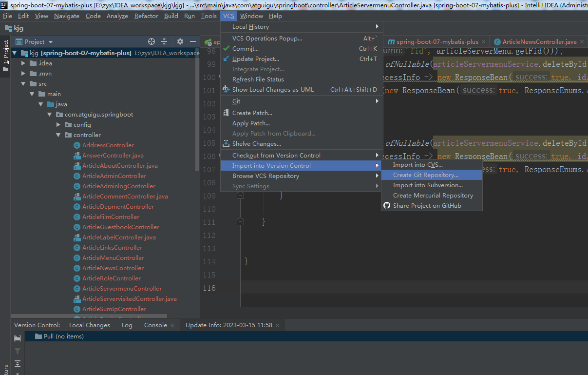Switch to ArticleNewsController.java editor tab
Viewport: 588px width, 375px height.
coord(539,42)
